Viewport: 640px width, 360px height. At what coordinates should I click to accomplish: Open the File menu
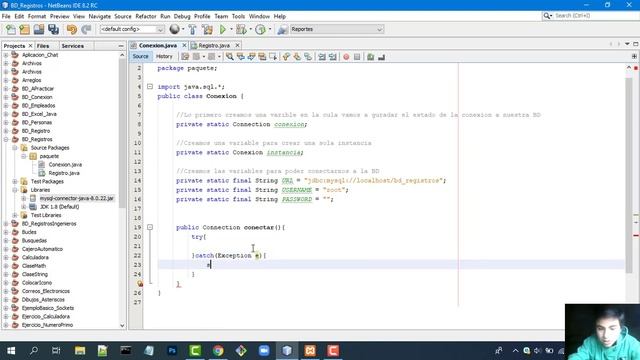(6, 16)
